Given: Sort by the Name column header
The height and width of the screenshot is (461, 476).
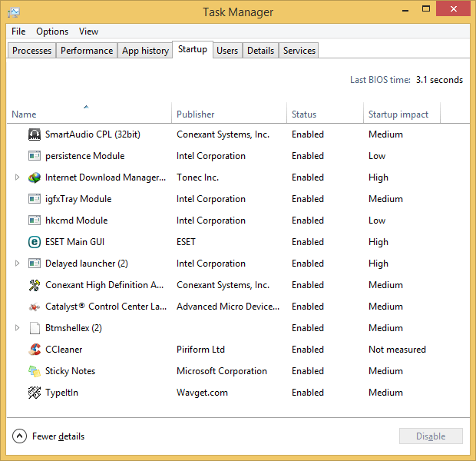Looking at the screenshot, I should click(x=89, y=113).
